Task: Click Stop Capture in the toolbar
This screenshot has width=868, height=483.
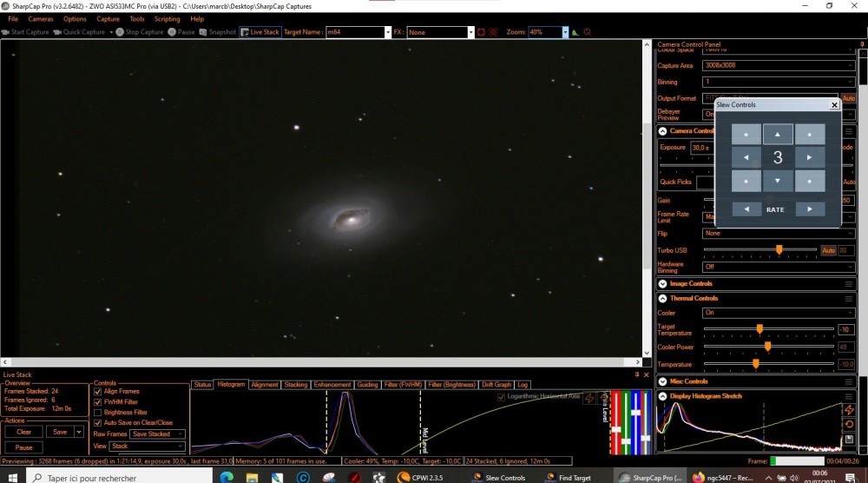Action: click(140, 32)
